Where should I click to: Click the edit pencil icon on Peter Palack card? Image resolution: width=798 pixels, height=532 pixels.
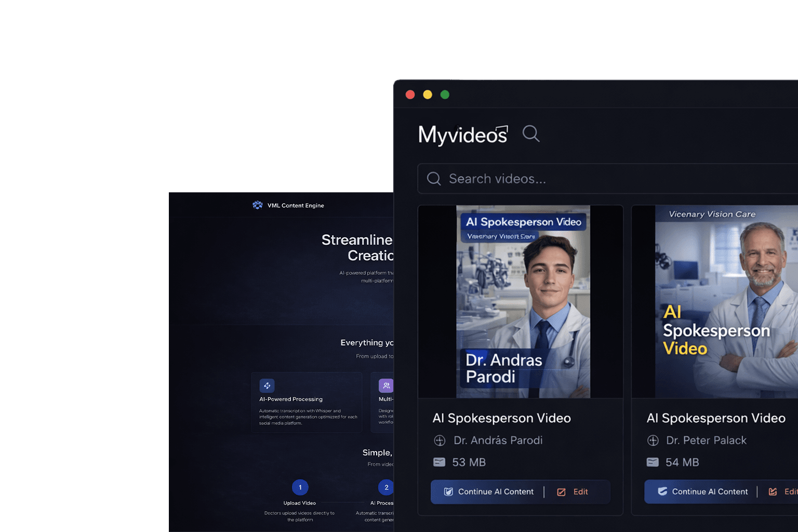pyautogui.click(x=773, y=491)
